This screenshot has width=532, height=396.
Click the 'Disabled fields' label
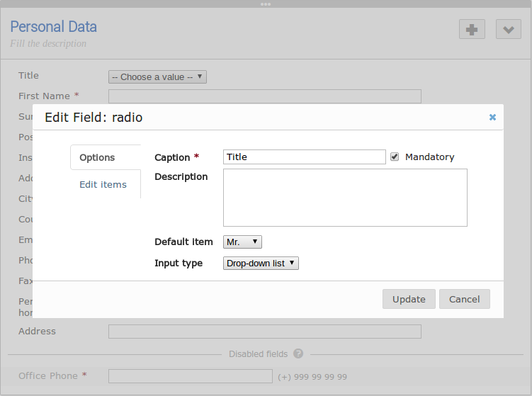pos(258,354)
